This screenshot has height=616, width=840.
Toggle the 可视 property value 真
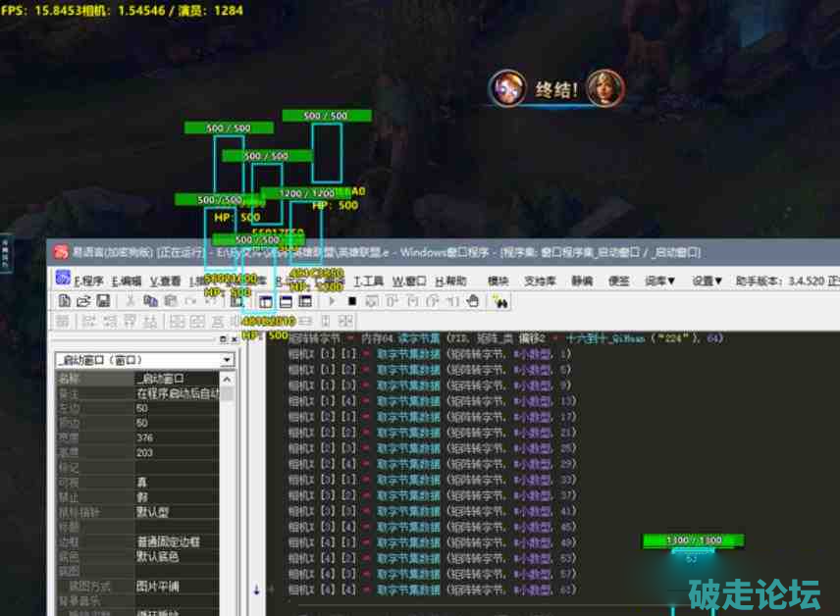tap(177, 483)
